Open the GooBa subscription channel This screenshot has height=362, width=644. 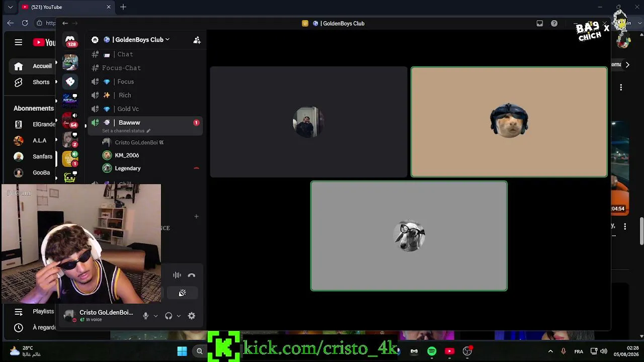click(x=32, y=172)
